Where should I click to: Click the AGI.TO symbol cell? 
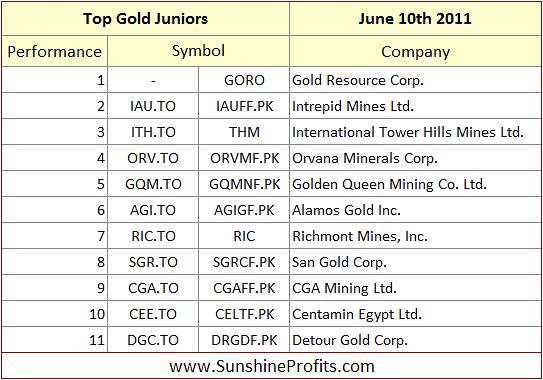(x=153, y=210)
